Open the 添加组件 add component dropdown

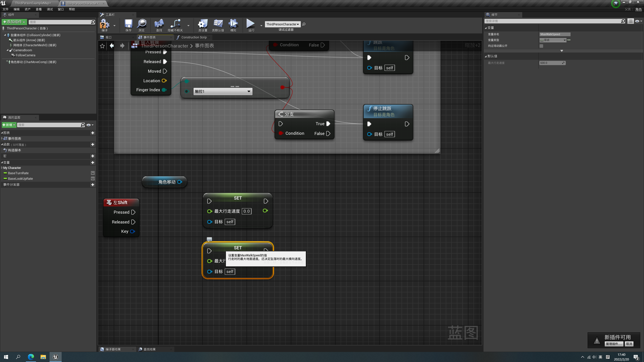tap(14, 22)
